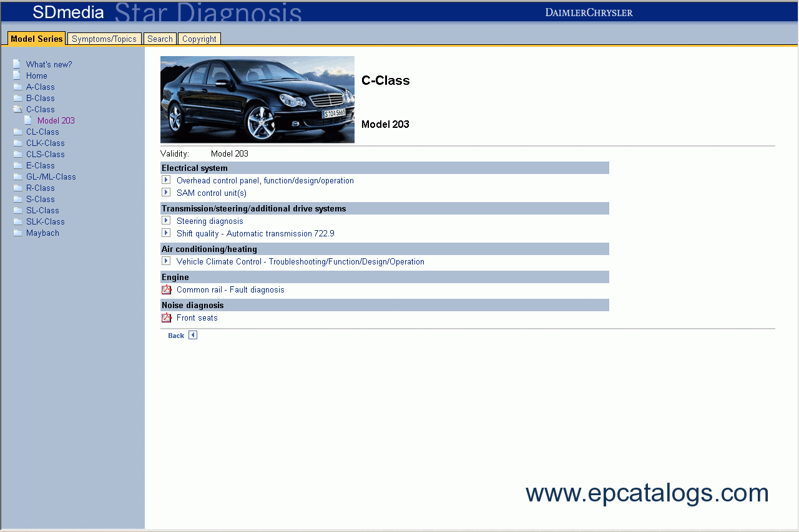Open the Symptoms/Topics tab

click(104, 39)
